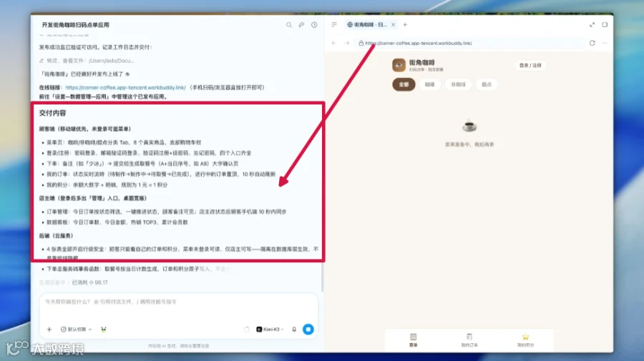Screen dimensions: 644x361
Task: Open the 菜单 bottom navigation item
Action: pos(413,340)
